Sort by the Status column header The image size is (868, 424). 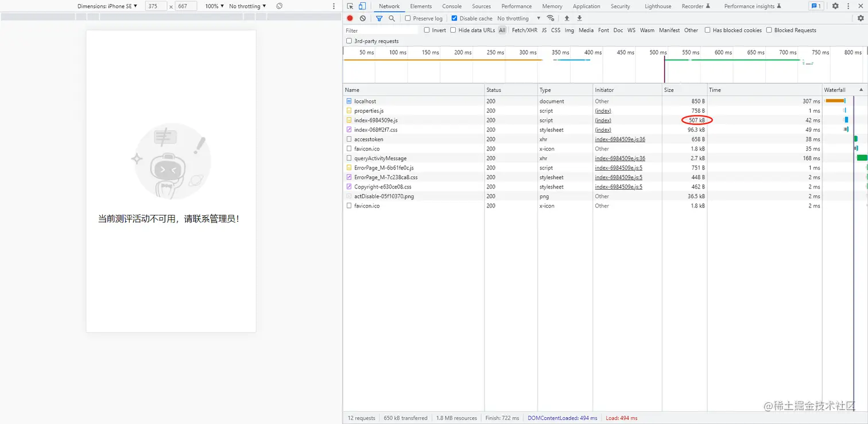[x=511, y=90]
